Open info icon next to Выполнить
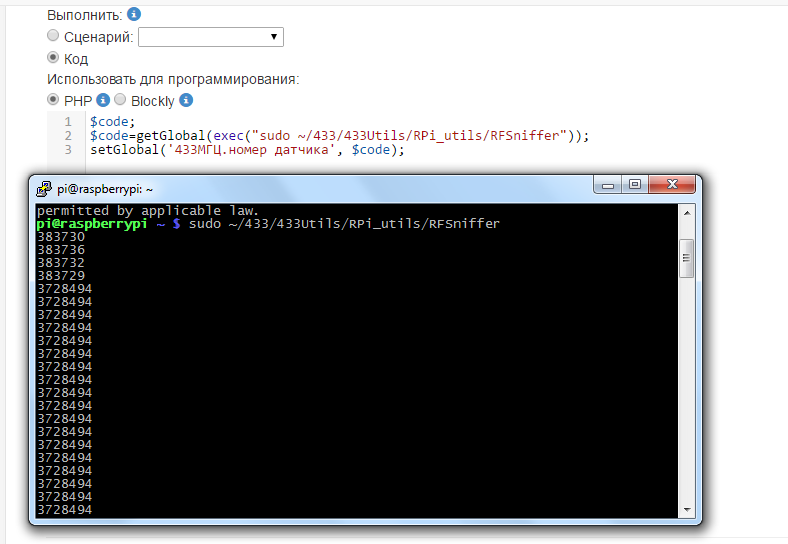 click(x=134, y=14)
